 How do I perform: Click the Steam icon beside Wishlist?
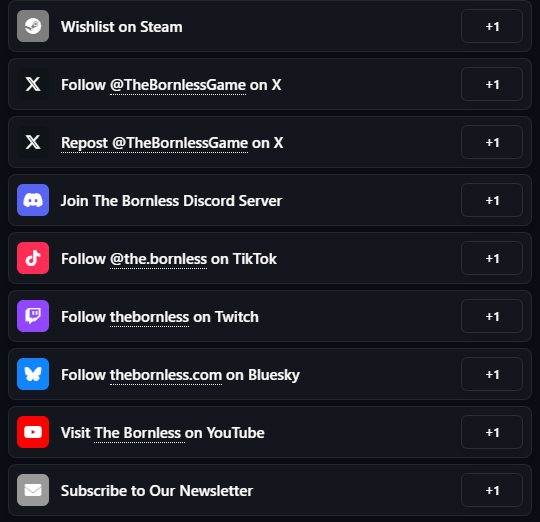coord(33,26)
